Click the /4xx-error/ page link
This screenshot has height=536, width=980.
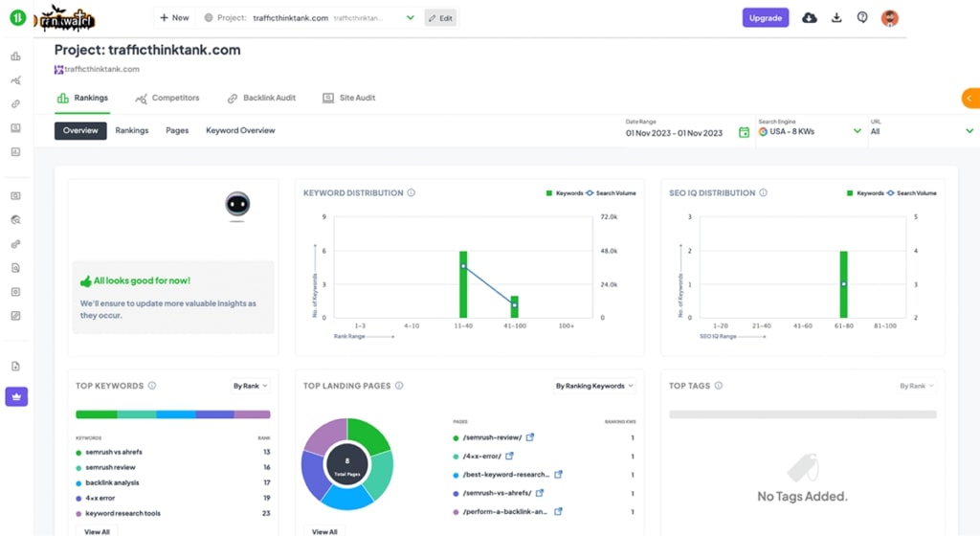[x=482, y=456]
